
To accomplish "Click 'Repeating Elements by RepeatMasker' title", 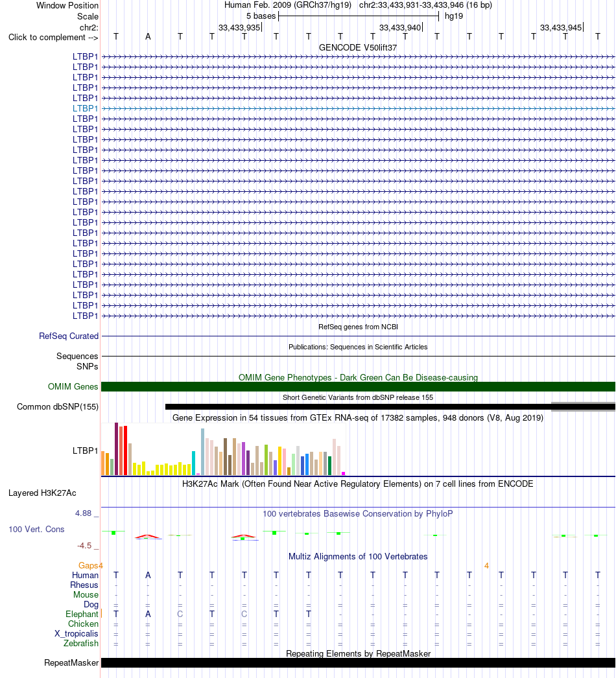I will pos(358,654).
